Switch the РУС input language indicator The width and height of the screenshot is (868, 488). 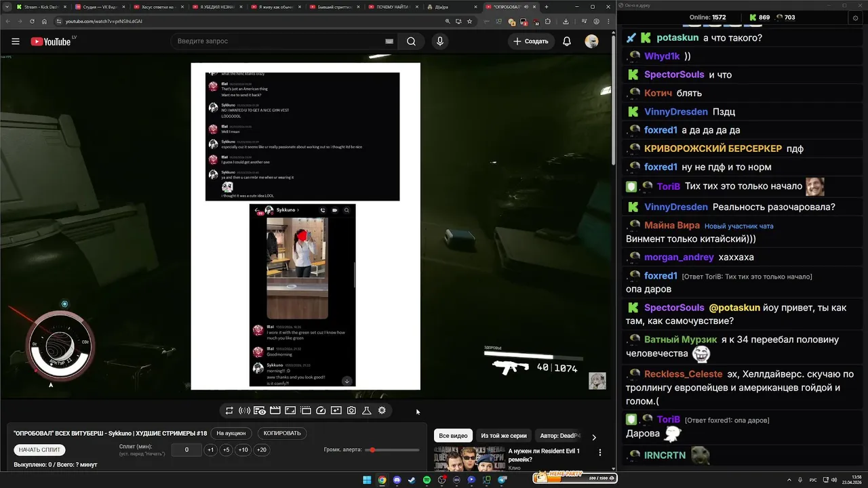(x=813, y=480)
